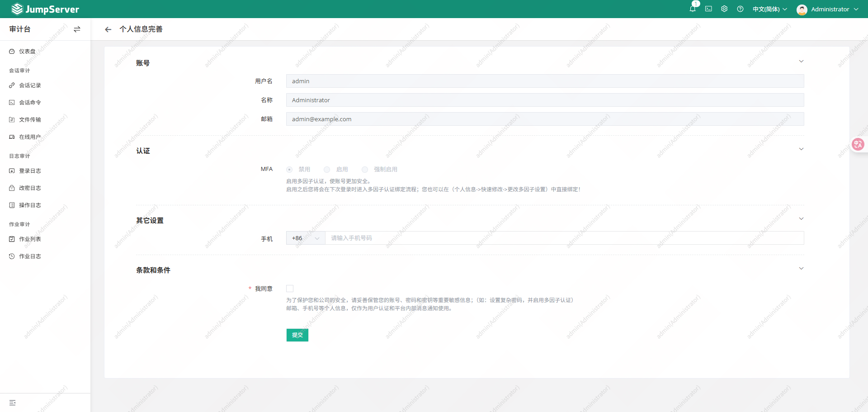Collapse the sidebar with bottom menu icon

(13, 403)
